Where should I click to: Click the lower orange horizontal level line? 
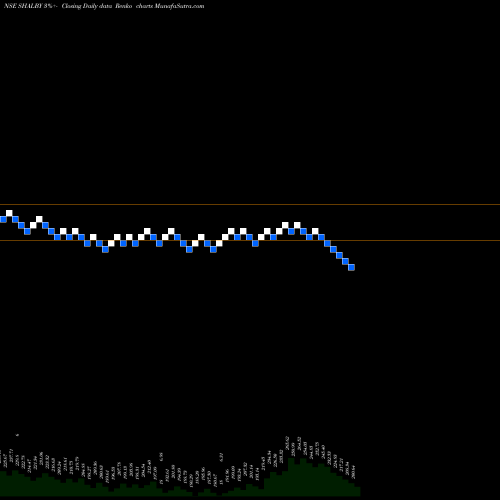coord(250,240)
